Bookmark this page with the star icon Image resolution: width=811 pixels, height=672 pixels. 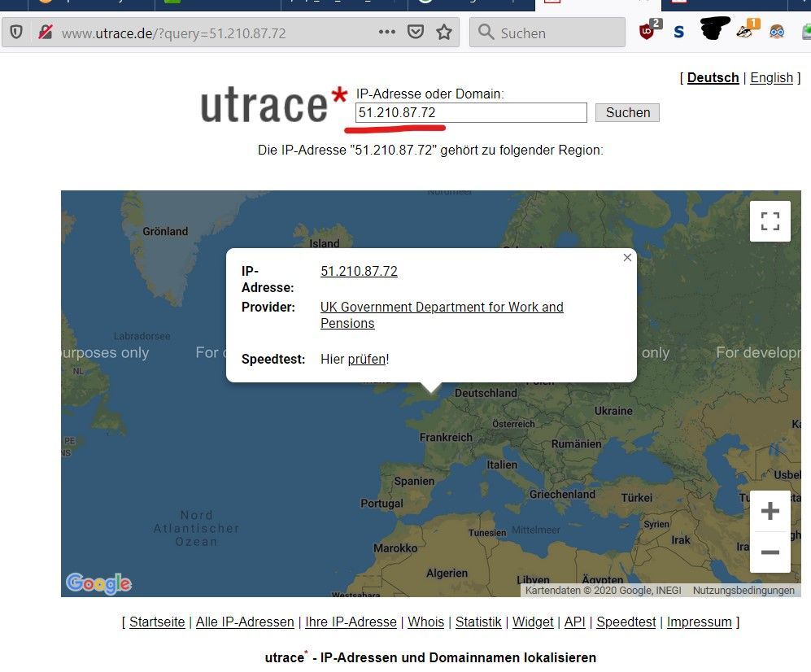coord(444,33)
